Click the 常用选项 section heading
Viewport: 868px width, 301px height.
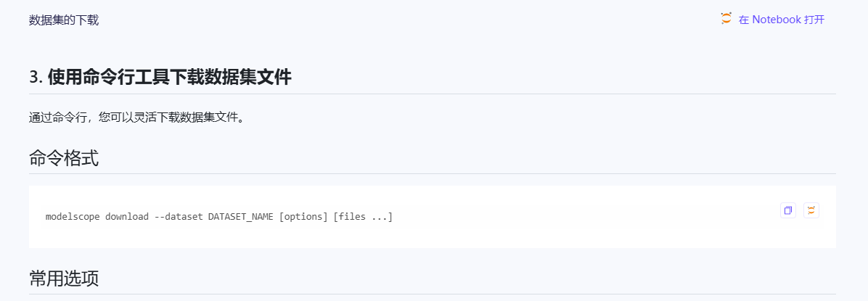point(64,279)
